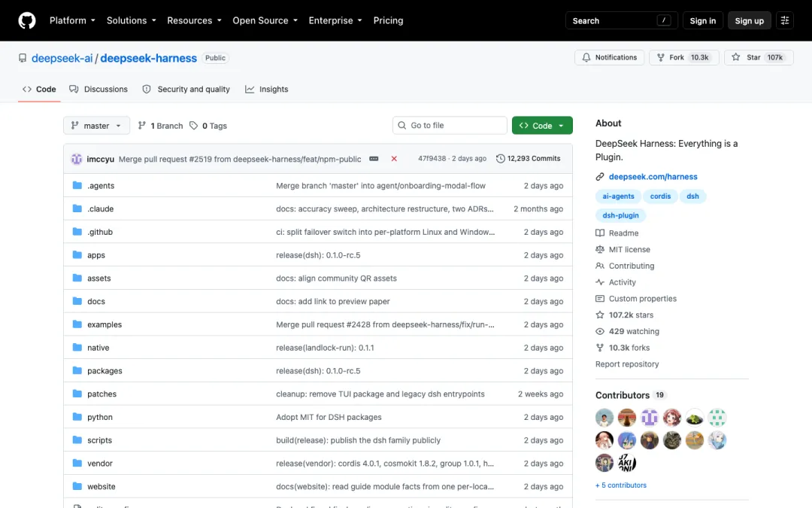This screenshot has height=508, width=812.
Task: Click the packages folder icon
Action: (77, 370)
